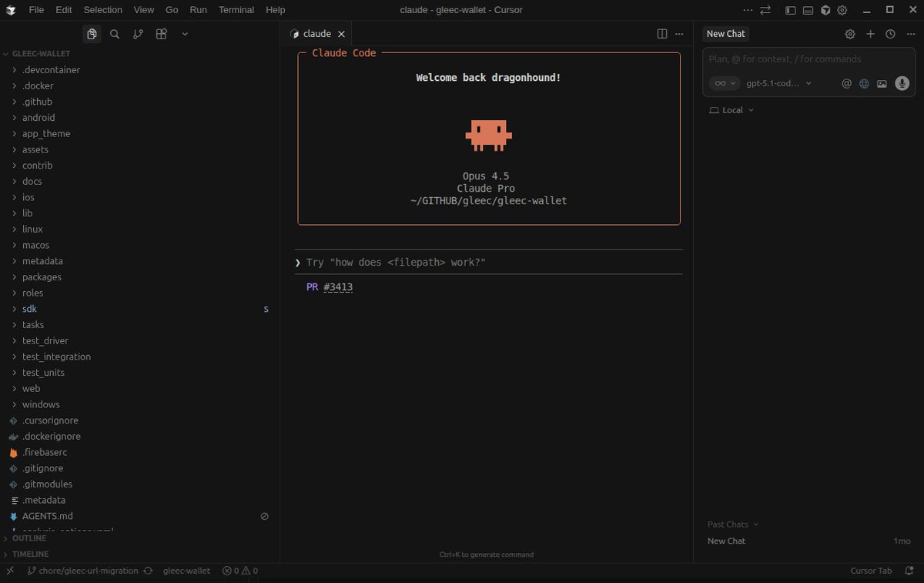This screenshot has height=583, width=924.
Task: Start voice input with microphone button
Action: 902,83
